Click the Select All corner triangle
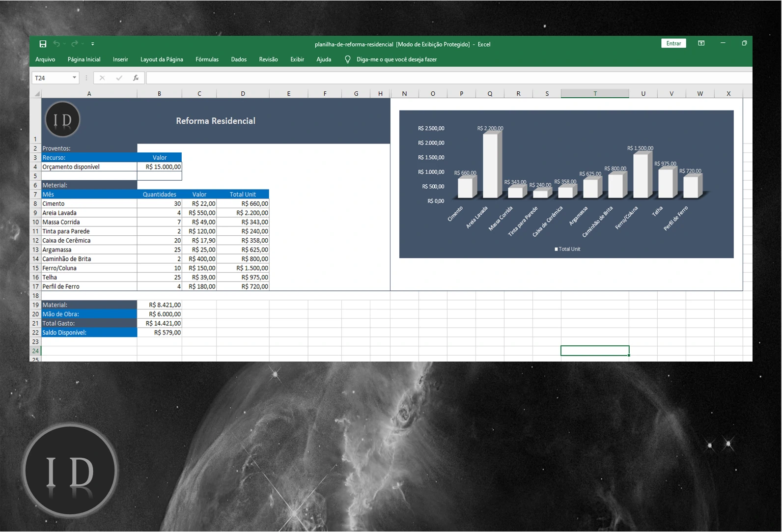782x532 pixels. point(37,93)
